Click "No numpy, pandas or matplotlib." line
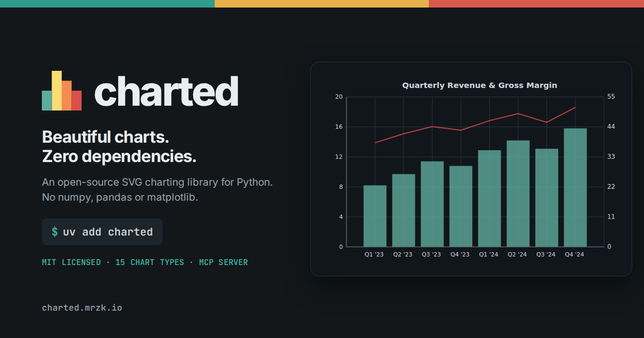The width and height of the screenshot is (644, 338). [x=120, y=197]
